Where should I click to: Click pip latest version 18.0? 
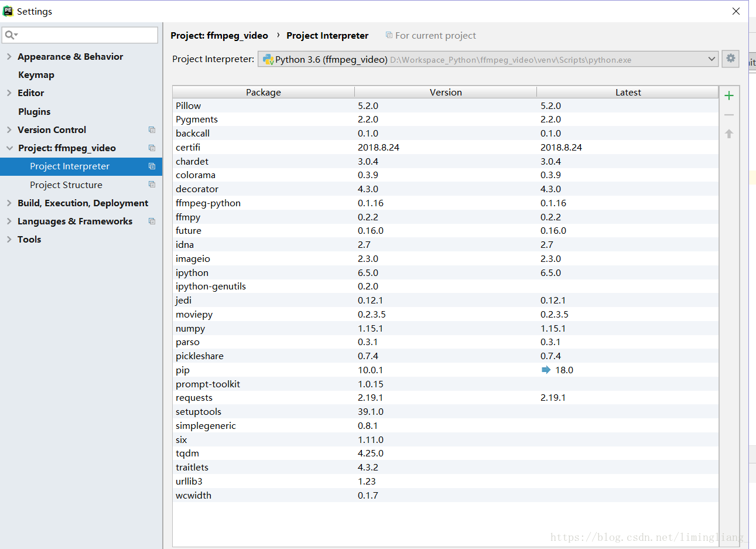(x=564, y=370)
